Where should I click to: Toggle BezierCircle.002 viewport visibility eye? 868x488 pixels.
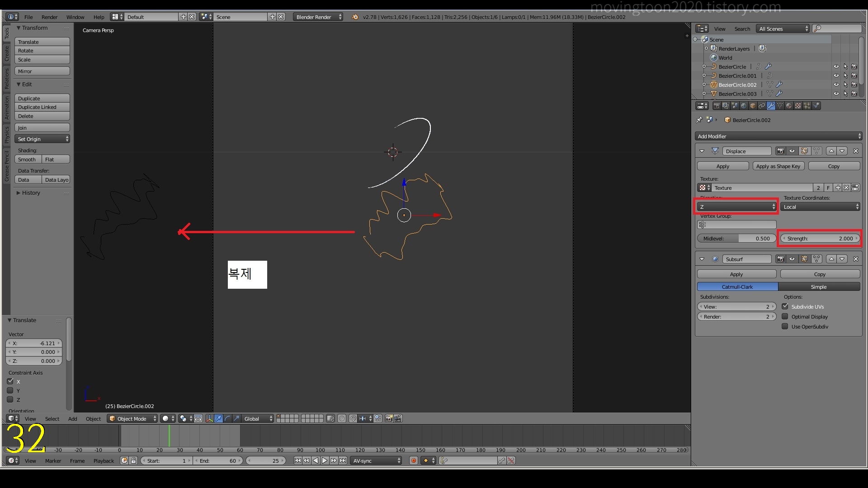pyautogui.click(x=836, y=84)
